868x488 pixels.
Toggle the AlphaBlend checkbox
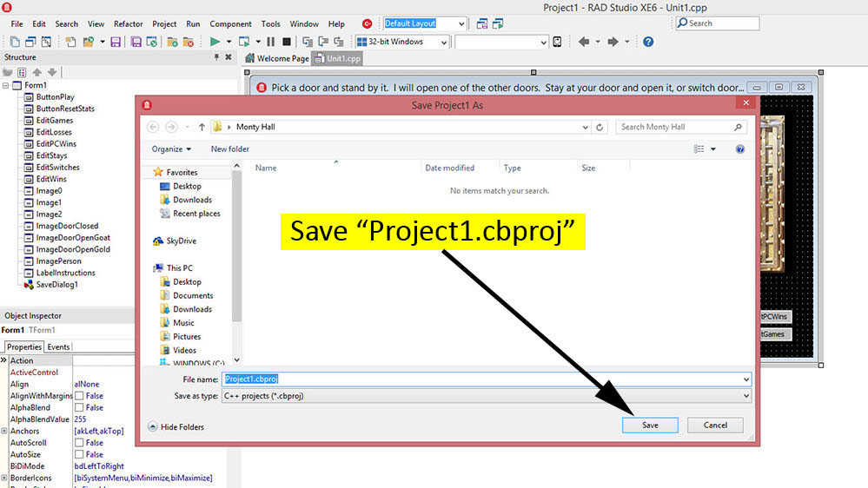[80, 407]
